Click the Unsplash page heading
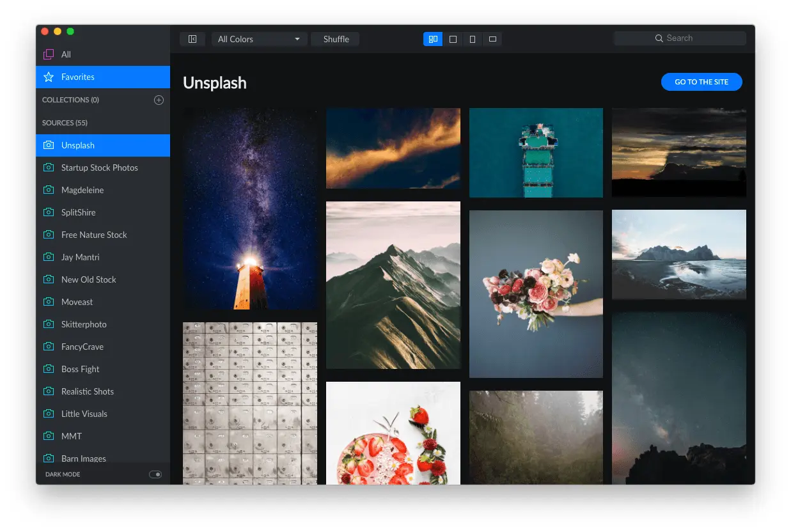 215,83
